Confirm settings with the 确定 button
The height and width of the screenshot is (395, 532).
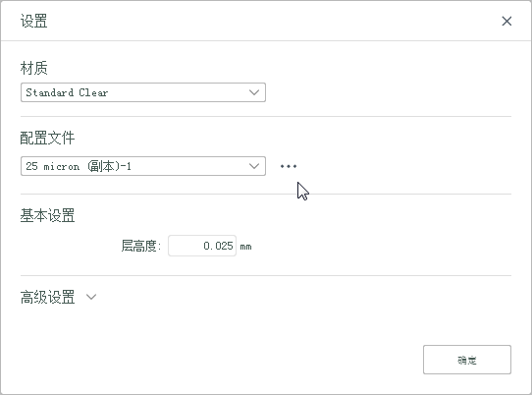coord(467,360)
